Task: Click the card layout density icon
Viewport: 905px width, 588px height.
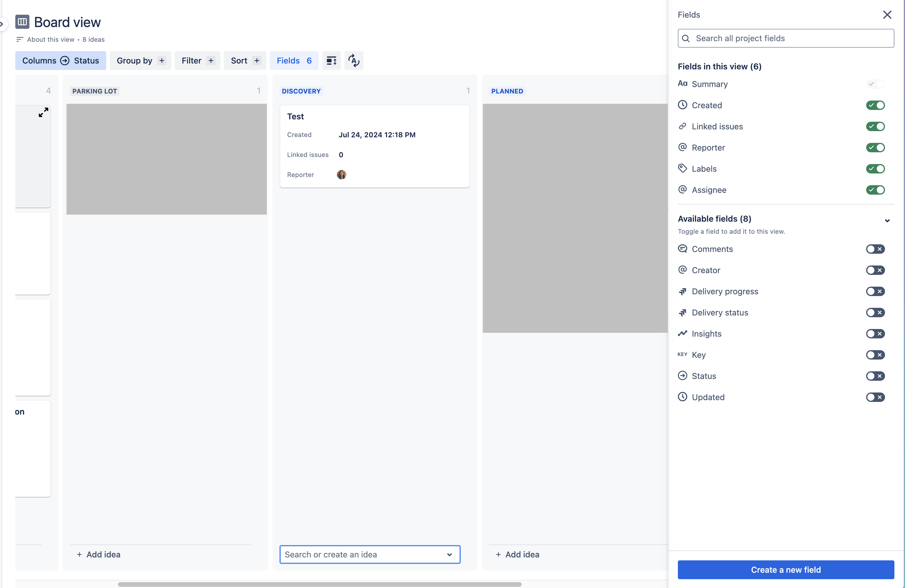Action: 331,61
